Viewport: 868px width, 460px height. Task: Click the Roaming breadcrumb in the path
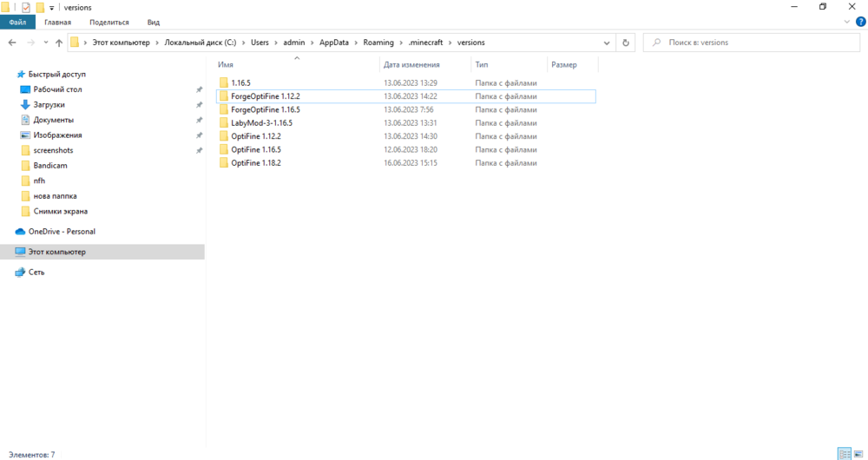(378, 43)
